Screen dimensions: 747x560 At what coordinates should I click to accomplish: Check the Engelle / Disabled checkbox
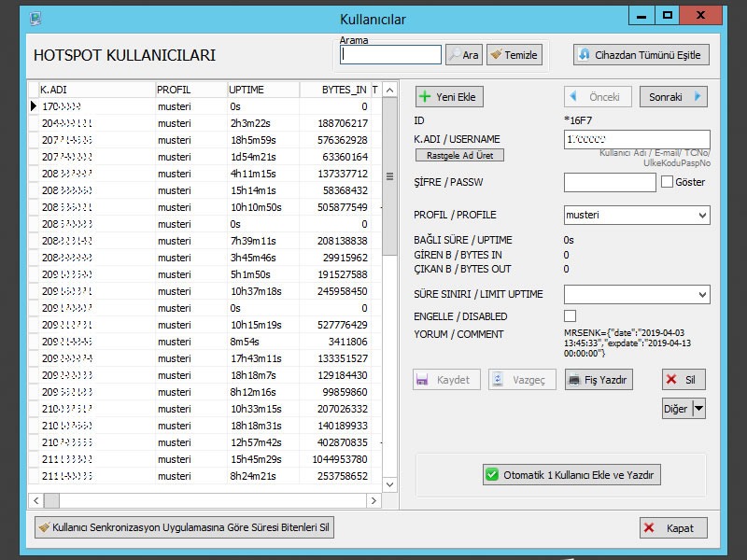coord(571,316)
